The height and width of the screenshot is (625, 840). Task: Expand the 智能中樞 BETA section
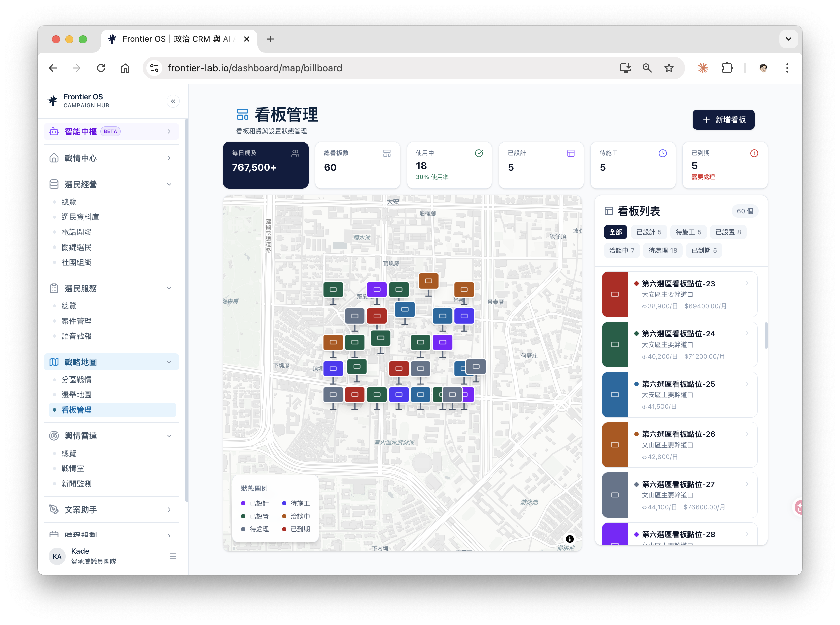point(111,131)
